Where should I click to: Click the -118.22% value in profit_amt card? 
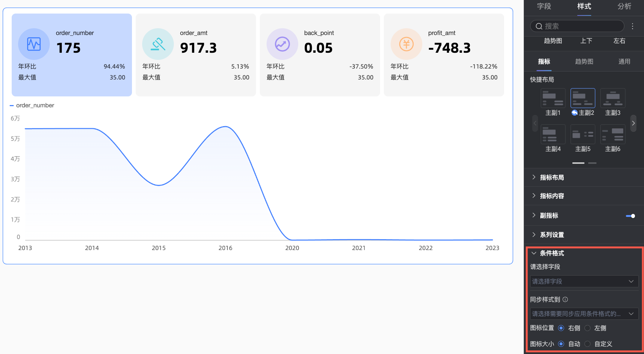[x=484, y=66]
